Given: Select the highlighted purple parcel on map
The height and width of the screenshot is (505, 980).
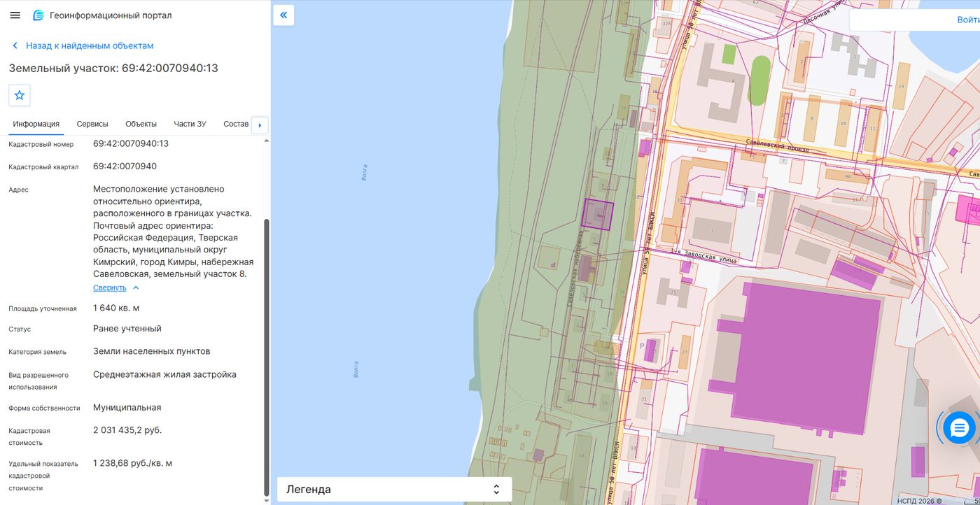Looking at the screenshot, I should 598,215.
